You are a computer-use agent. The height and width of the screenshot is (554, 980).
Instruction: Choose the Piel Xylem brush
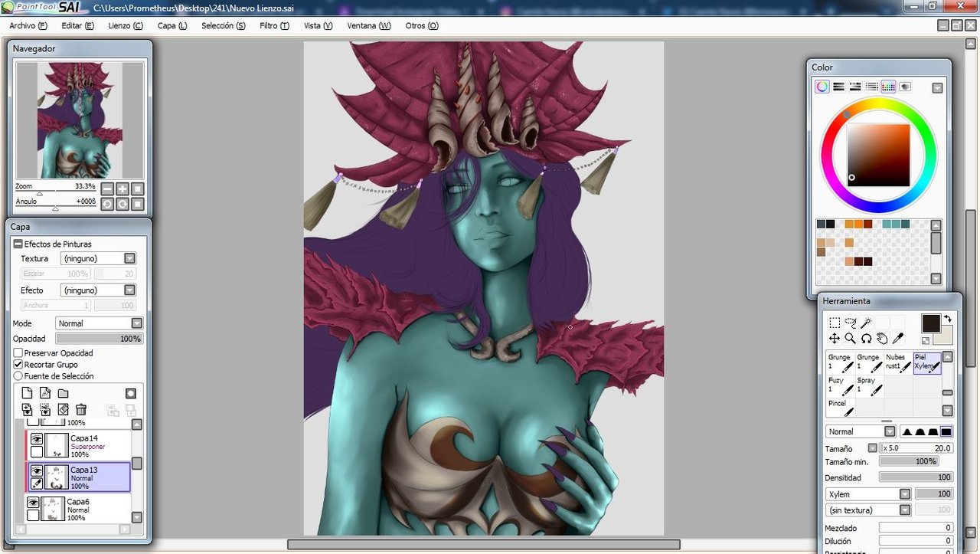[x=927, y=362]
